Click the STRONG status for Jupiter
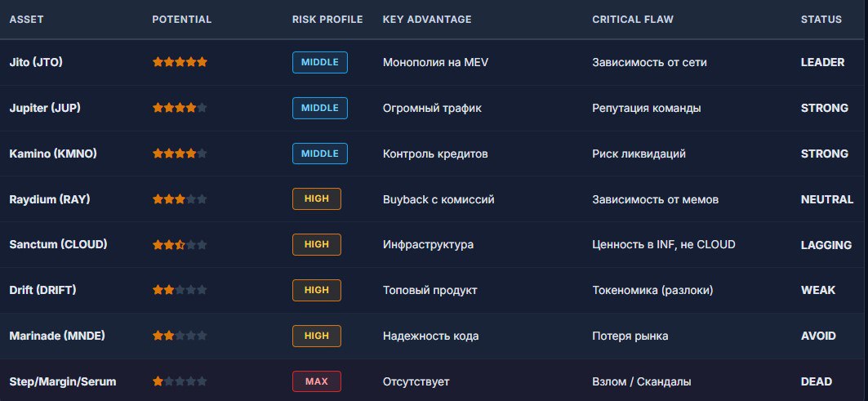 (824, 108)
